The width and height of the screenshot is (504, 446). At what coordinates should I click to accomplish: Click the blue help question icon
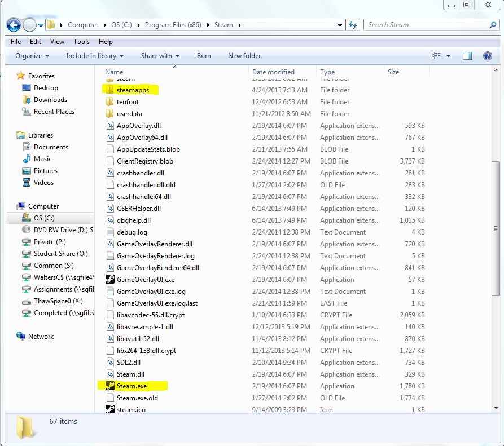click(488, 56)
